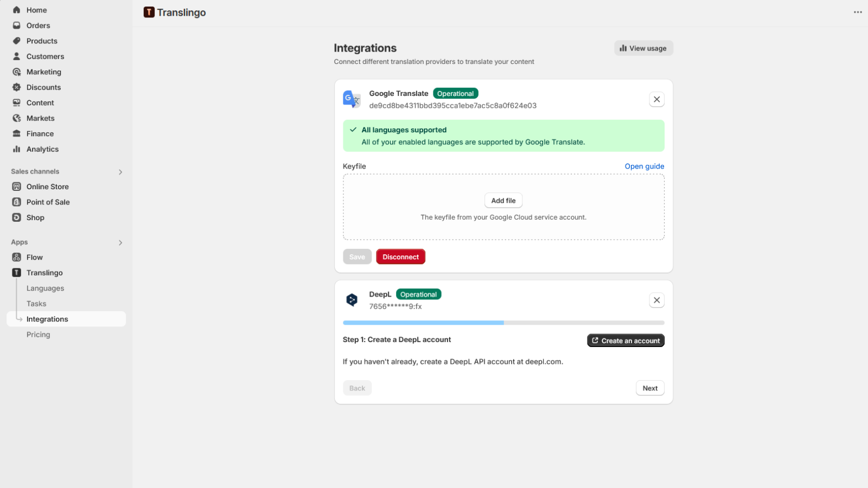868x488 pixels.
Task: Click the Google Translate key hash text
Action: pyautogui.click(x=453, y=106)
